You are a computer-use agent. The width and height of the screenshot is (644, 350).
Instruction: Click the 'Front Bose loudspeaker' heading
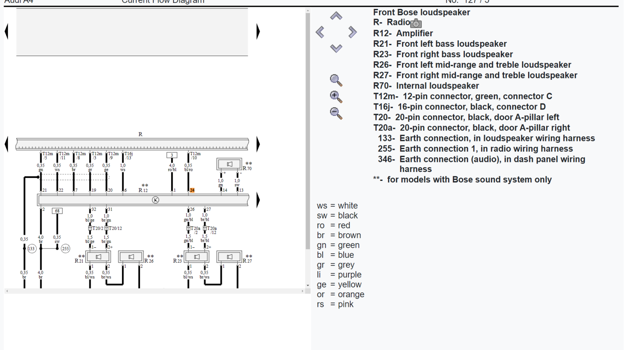pos(421,12)
